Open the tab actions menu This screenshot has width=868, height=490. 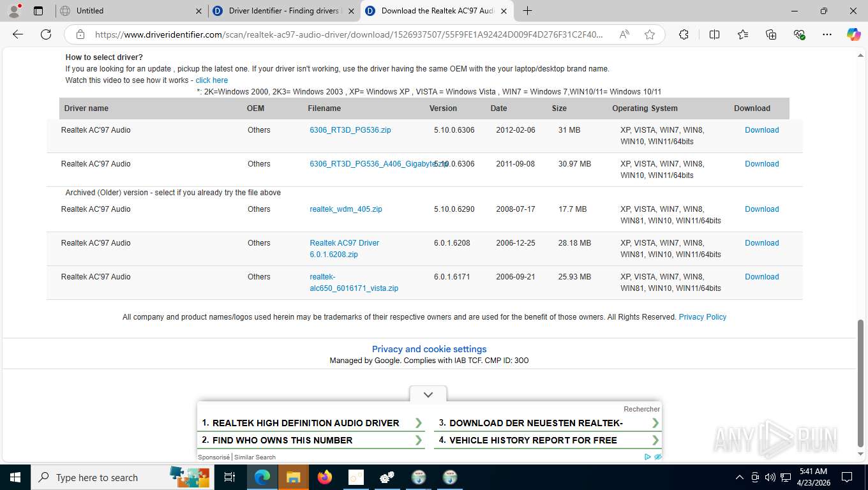click(38, 10)
